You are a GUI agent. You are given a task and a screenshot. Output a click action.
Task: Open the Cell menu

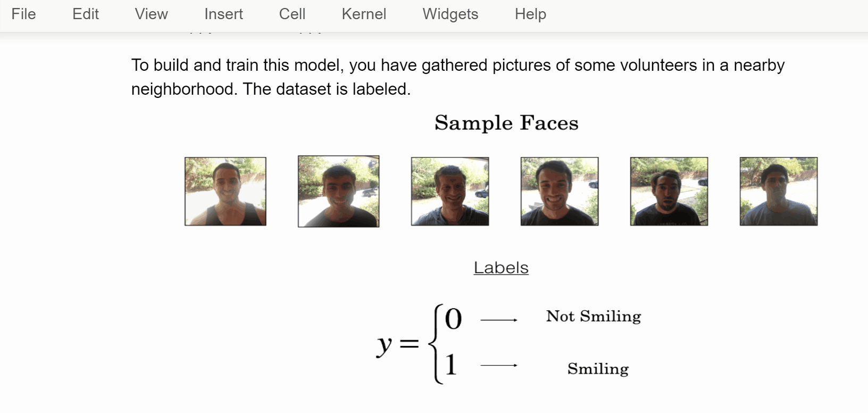[292, 14]
